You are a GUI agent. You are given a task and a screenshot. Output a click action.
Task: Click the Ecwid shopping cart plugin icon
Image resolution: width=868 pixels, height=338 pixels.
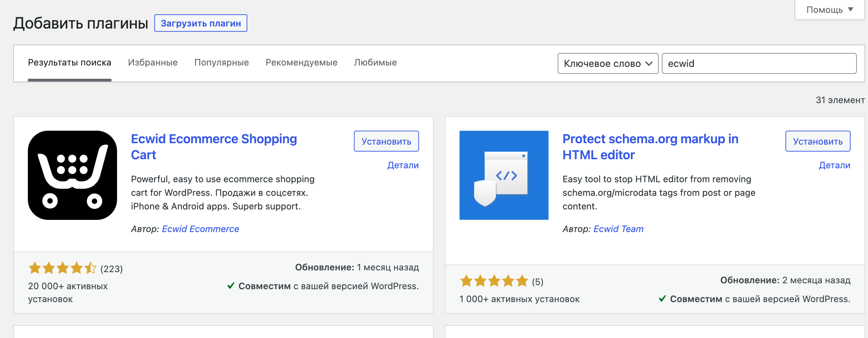pos(72,175)
